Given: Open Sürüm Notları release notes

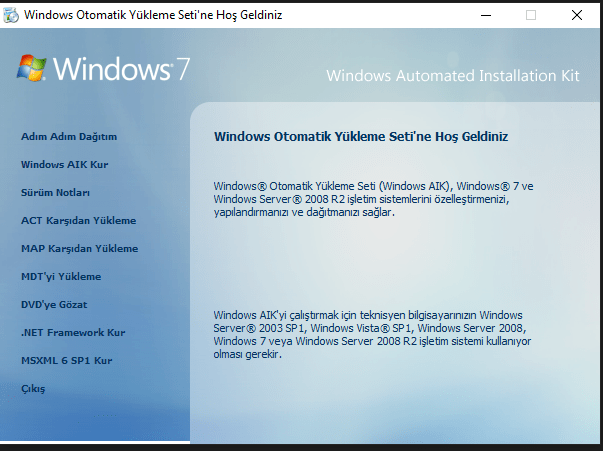Looking at the screenshot, I should [55, 193].
